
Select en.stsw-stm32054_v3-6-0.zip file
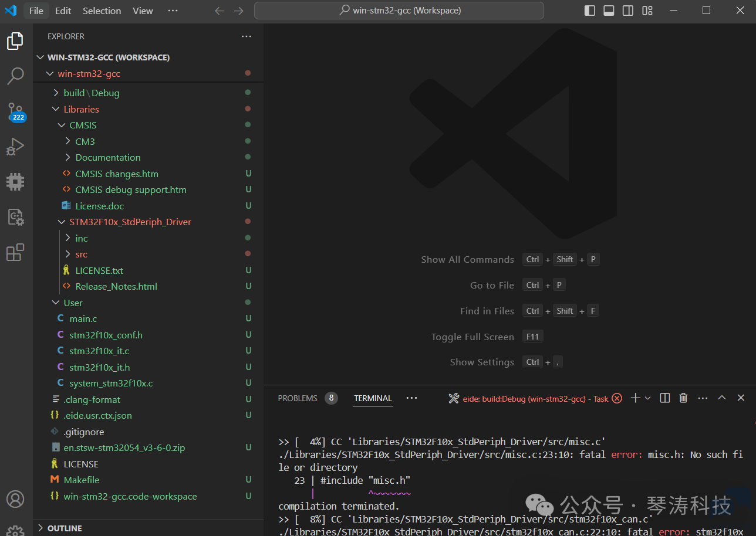[x=148, y=447]
